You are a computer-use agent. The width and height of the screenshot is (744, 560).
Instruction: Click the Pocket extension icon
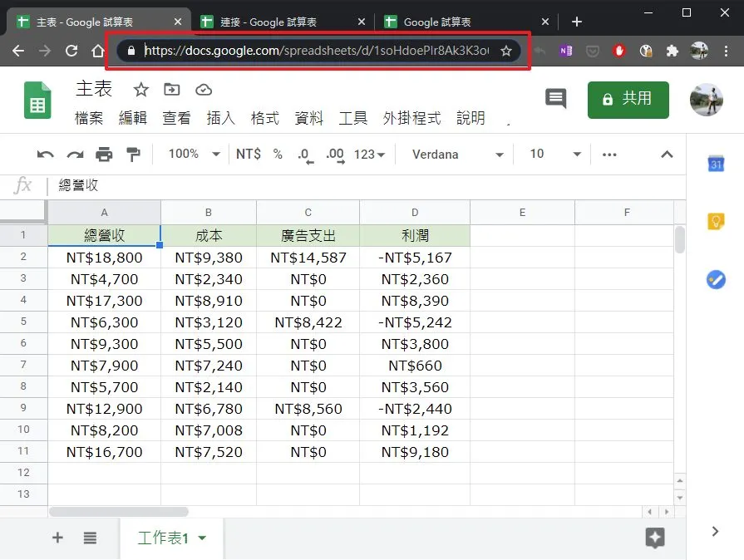point(592,51)
